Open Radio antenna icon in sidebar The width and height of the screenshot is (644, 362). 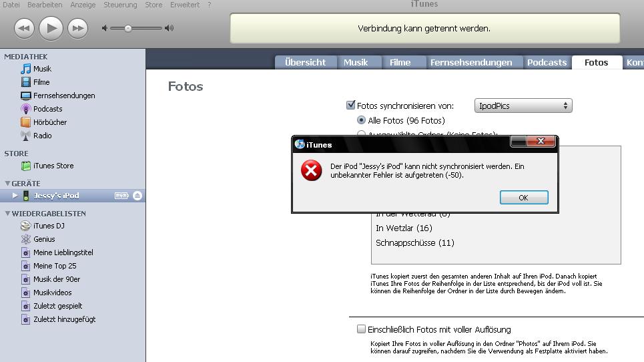click(26, 136)
